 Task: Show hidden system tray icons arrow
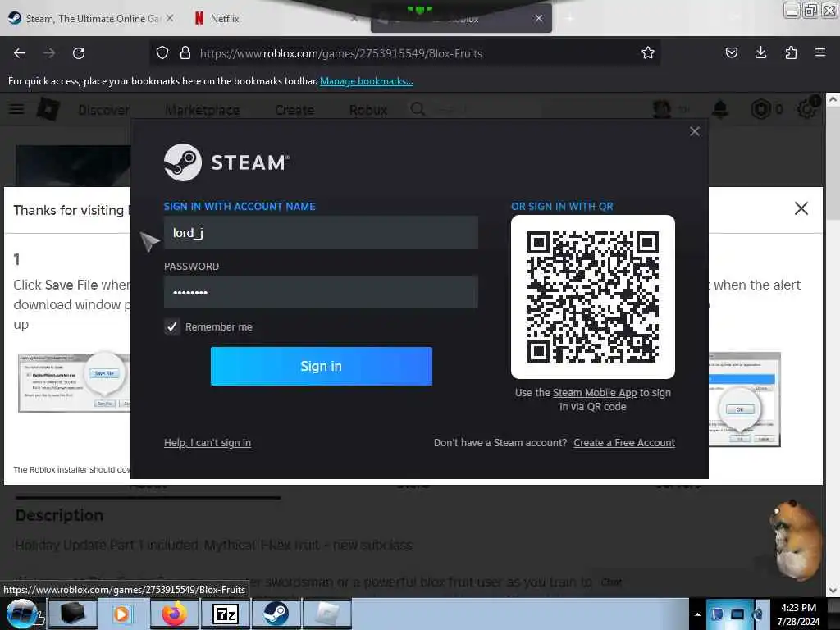pyautogui.click(x=697, y=614)
